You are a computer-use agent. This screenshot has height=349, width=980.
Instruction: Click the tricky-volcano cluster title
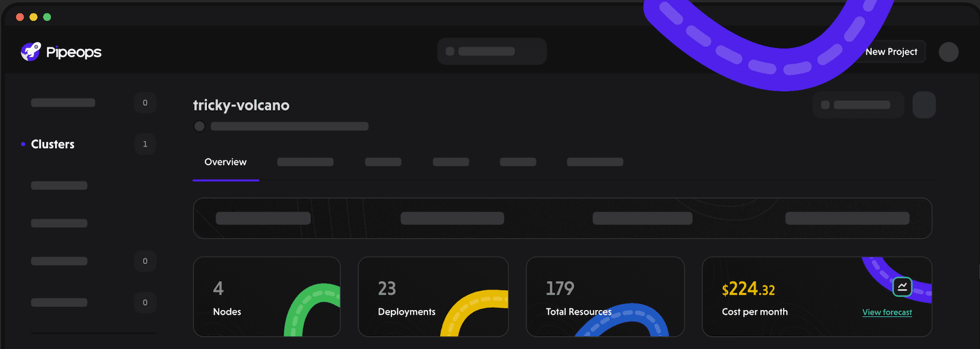(241, 105)
